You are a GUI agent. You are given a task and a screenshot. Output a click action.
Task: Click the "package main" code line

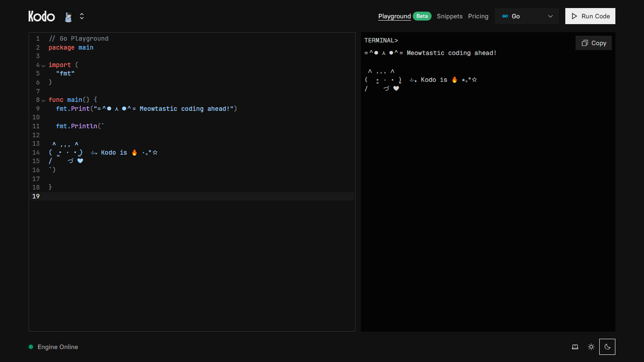point(71,47)
